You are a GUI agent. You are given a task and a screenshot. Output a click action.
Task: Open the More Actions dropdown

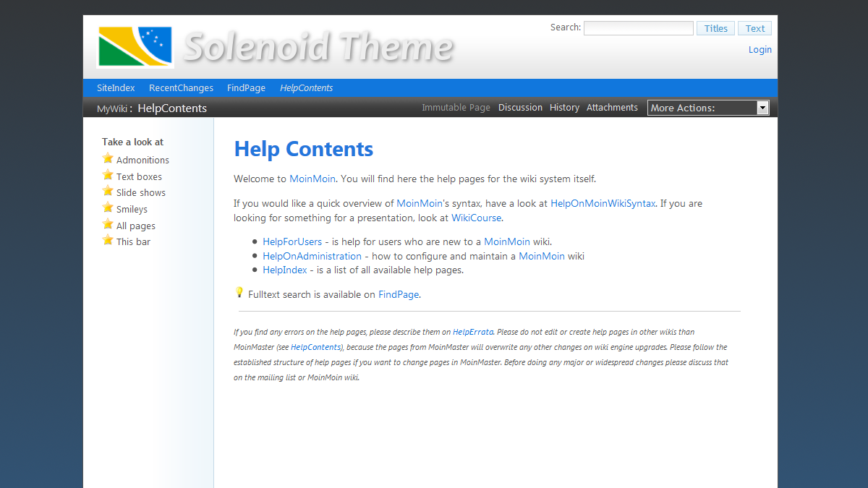pyautogui.click(x=708, y=108)
